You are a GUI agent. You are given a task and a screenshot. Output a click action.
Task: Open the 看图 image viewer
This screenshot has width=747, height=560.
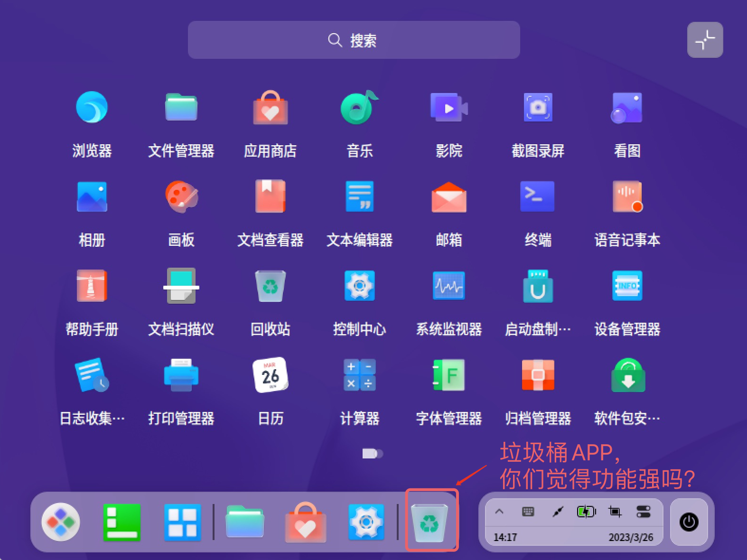tap(627, 107)
